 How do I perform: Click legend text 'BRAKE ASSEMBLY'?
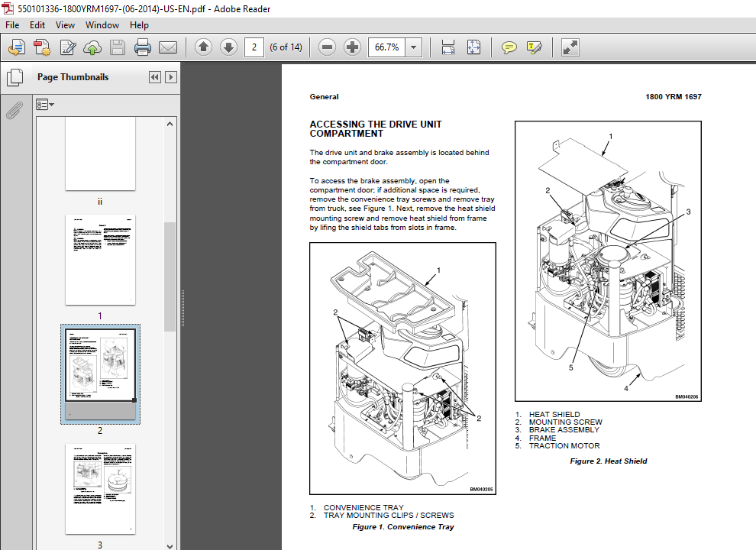click(564, 430)
